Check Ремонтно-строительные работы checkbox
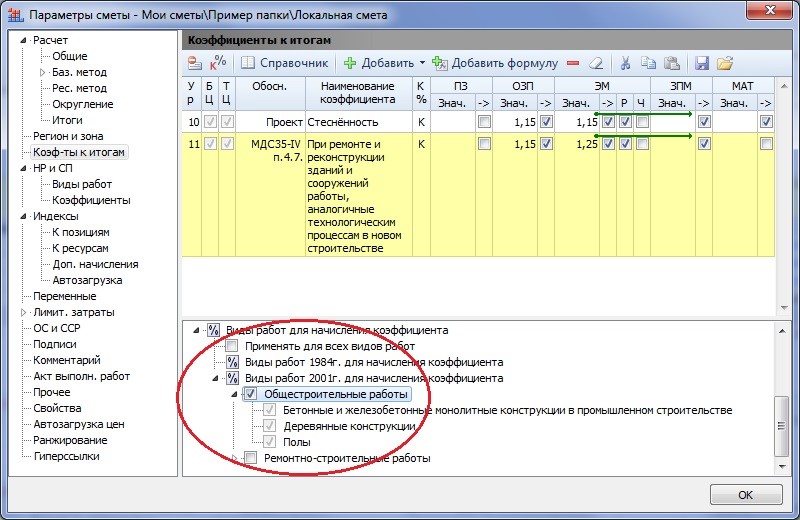The image size is (800, 520). pos(251,458)
